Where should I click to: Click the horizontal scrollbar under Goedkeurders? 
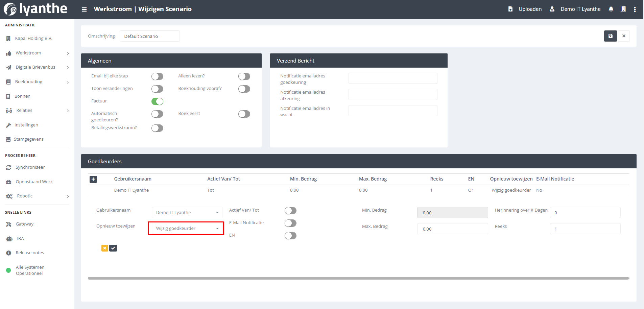click(x=358, y=278)
